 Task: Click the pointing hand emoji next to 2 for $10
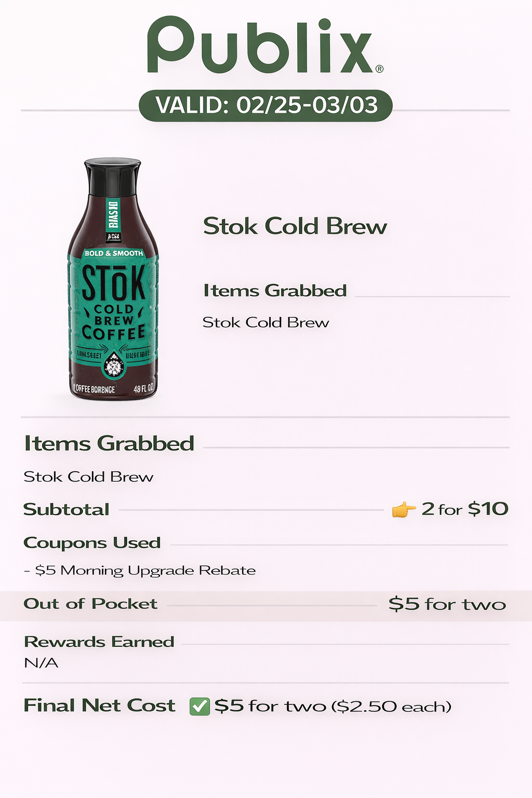click(x=404, y=510)
